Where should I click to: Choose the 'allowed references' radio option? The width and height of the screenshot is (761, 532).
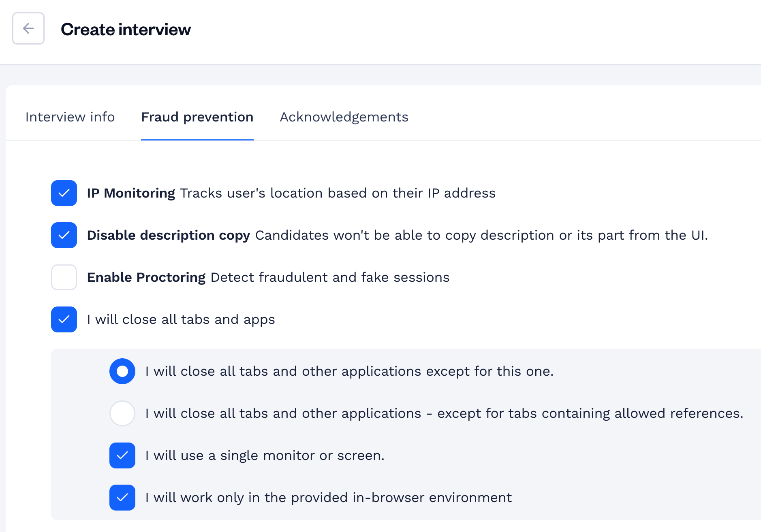(122, 413)
